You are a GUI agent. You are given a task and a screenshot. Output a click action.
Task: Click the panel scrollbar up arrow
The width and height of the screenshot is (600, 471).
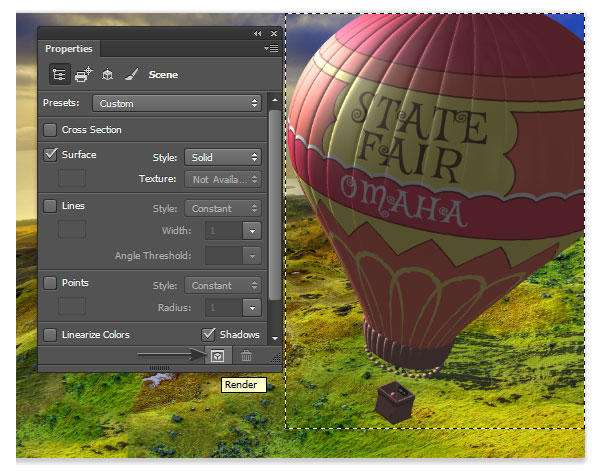coord(275,100)
